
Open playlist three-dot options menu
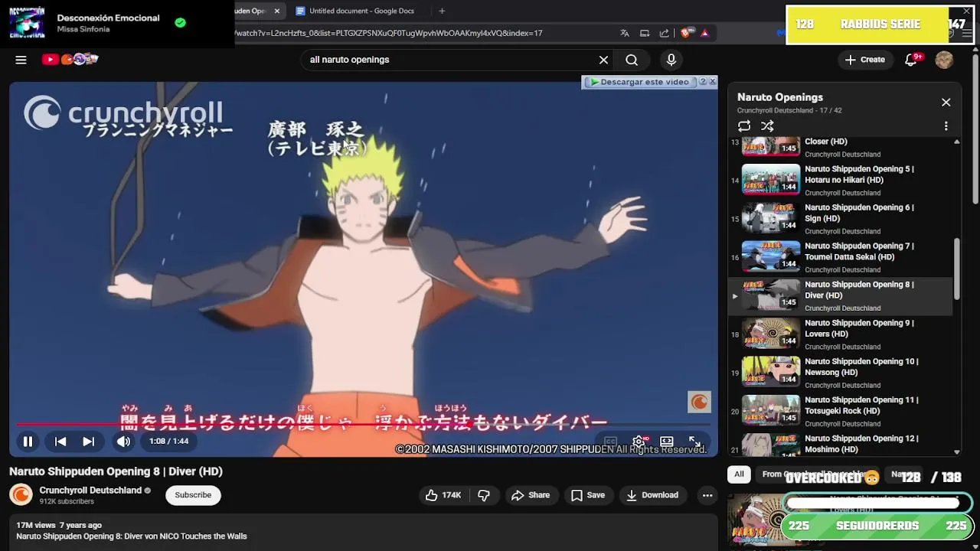[946, 126]
